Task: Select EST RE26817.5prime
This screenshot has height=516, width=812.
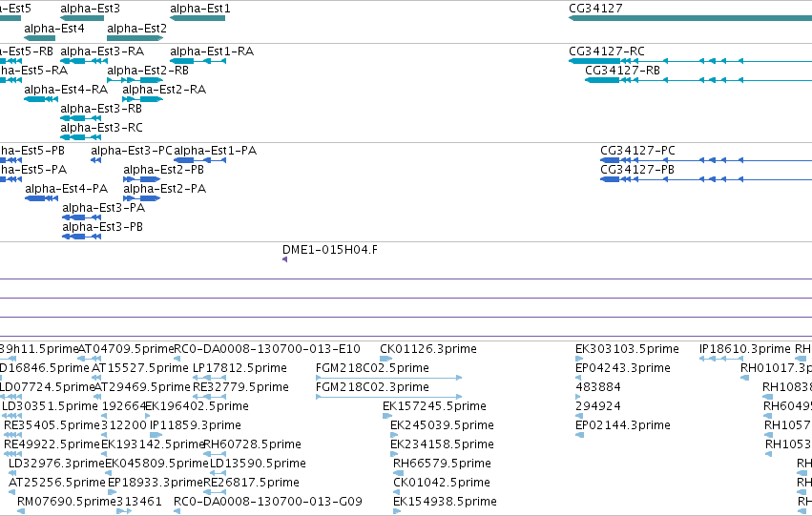Action: tap(252, 483)
